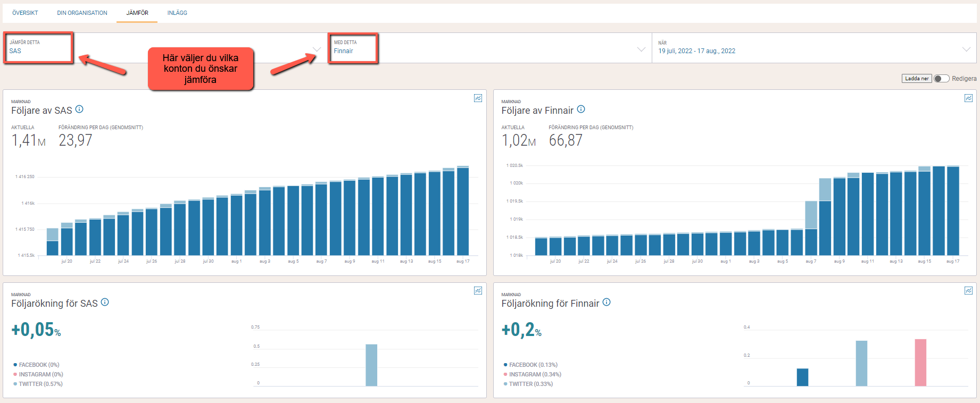
Task: Click info icon next to Följare av SAS
Action: coord(79,109)
